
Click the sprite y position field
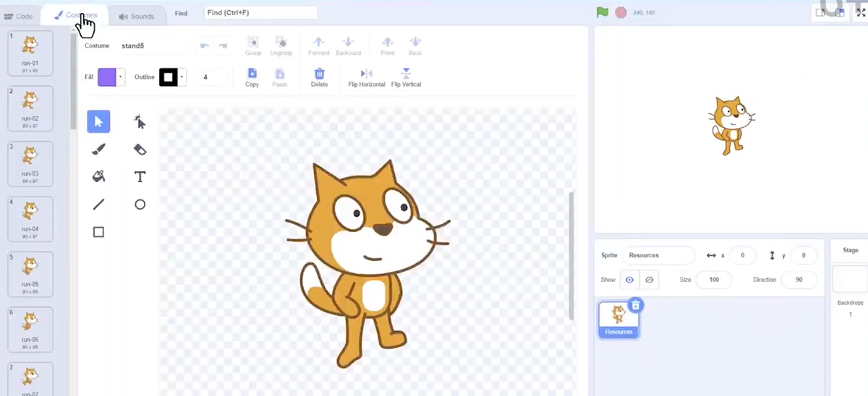point(804,255)
